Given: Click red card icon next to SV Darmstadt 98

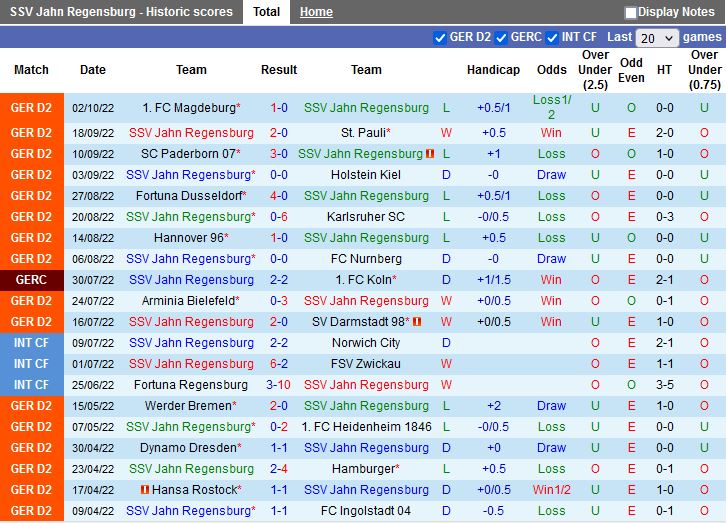Looking at the screenshot, I should (x=417, y=322).
